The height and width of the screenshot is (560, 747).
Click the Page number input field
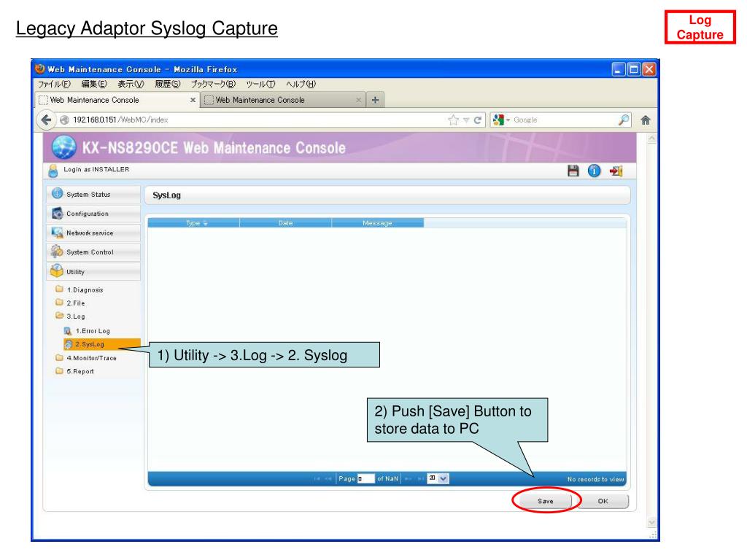coord(366,478)
